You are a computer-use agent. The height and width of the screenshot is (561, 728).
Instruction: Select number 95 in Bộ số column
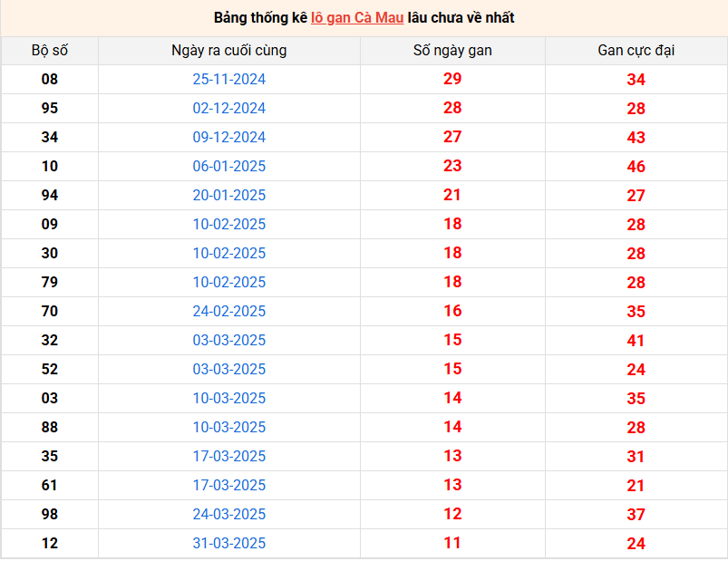[x=50, y=109]
